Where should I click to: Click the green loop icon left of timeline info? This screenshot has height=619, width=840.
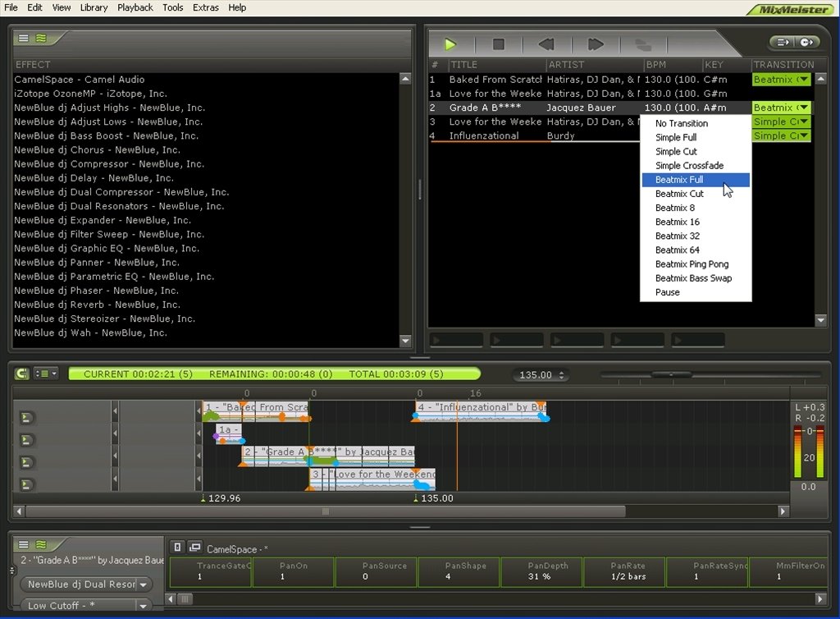click(x=21, y=373)
